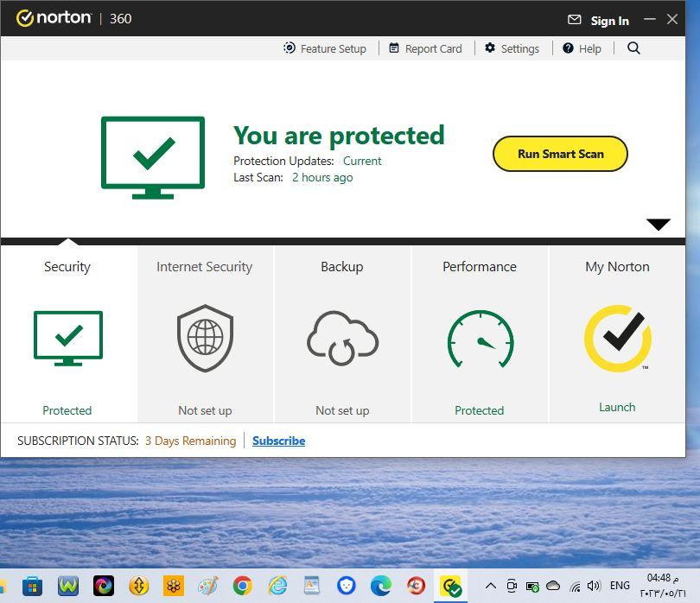
Task: Click the search magnifier icon
Action: point(633,48)
